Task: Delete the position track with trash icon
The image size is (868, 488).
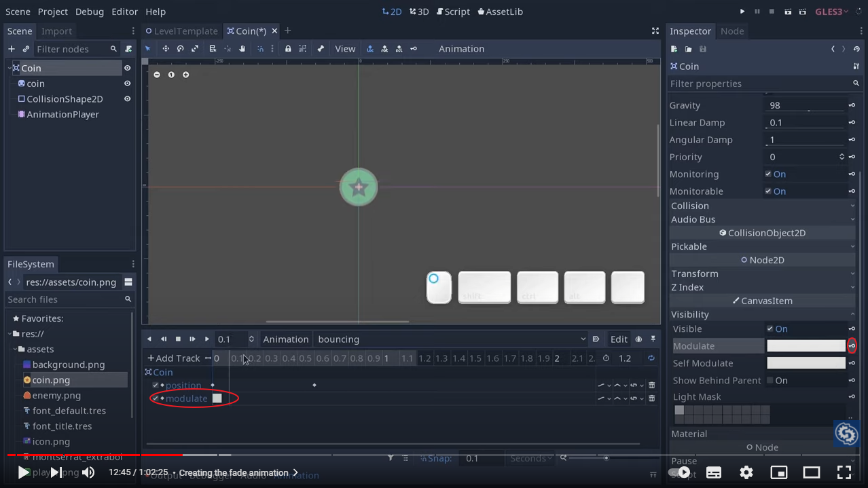Action: [x=652, y=386]
